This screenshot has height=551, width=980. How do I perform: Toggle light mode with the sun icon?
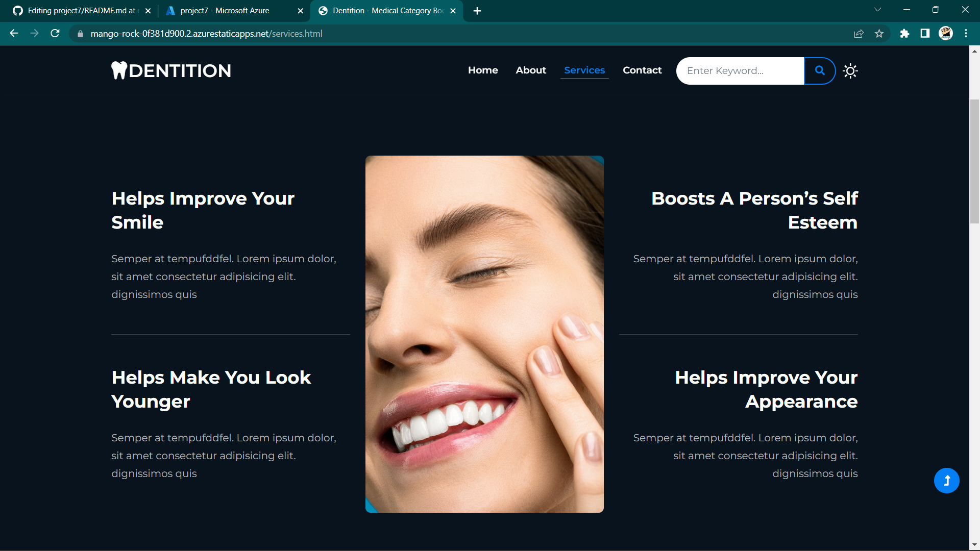(x=850, y=71)
